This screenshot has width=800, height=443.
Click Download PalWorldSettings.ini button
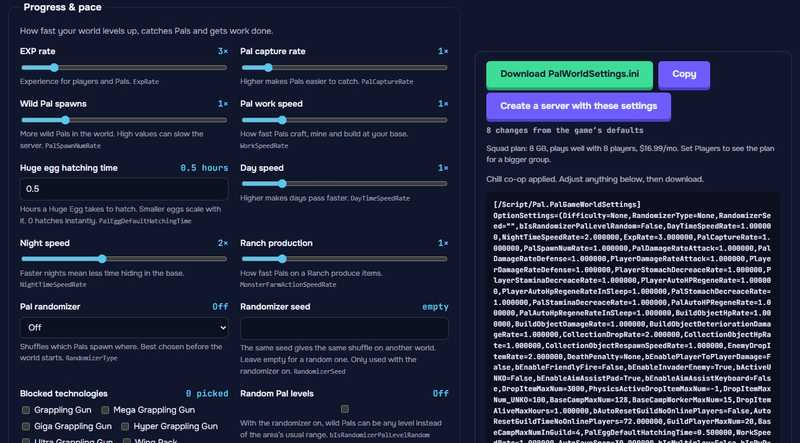569,75
